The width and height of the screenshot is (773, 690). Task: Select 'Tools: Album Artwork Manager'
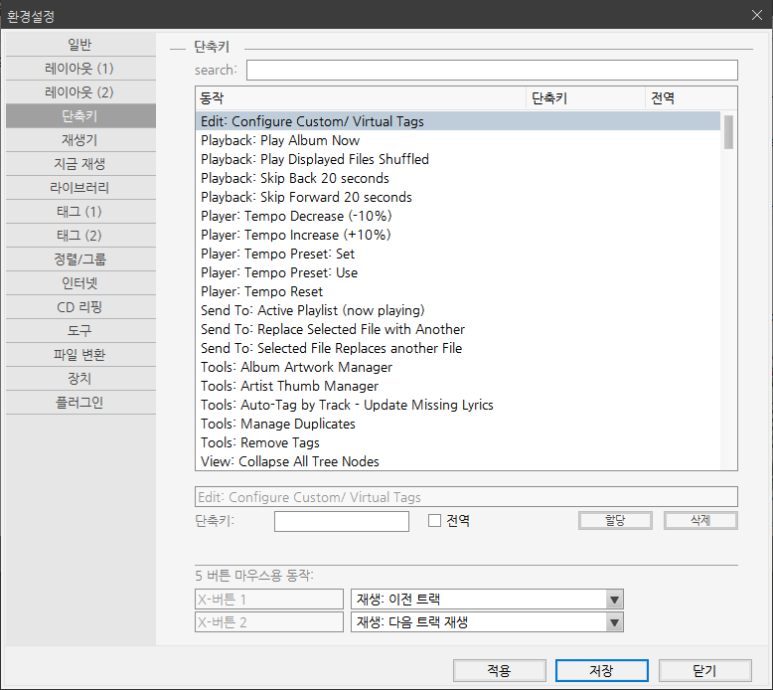click(458, 367)
